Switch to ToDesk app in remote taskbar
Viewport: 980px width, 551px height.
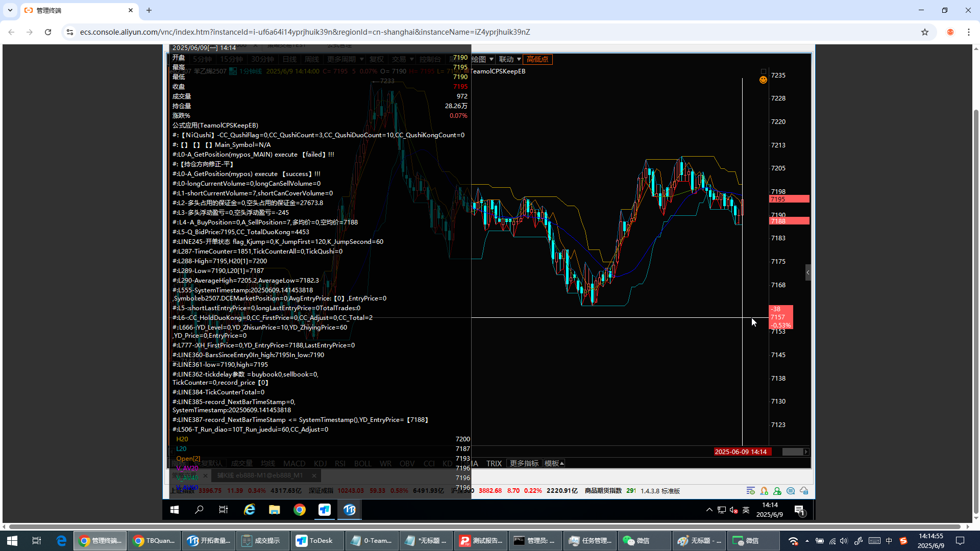pyautogui.click(x=325, y=510)
